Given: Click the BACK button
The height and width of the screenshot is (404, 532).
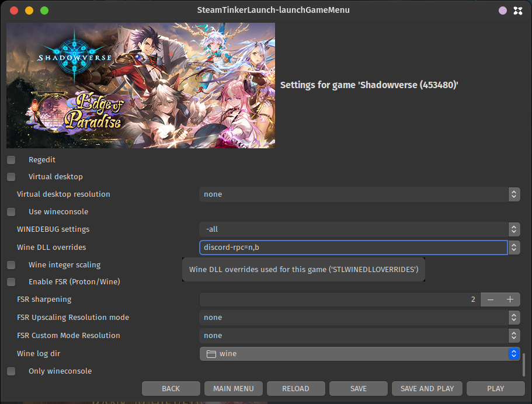Looking at the screenshot, I should (x=171, y=389).
